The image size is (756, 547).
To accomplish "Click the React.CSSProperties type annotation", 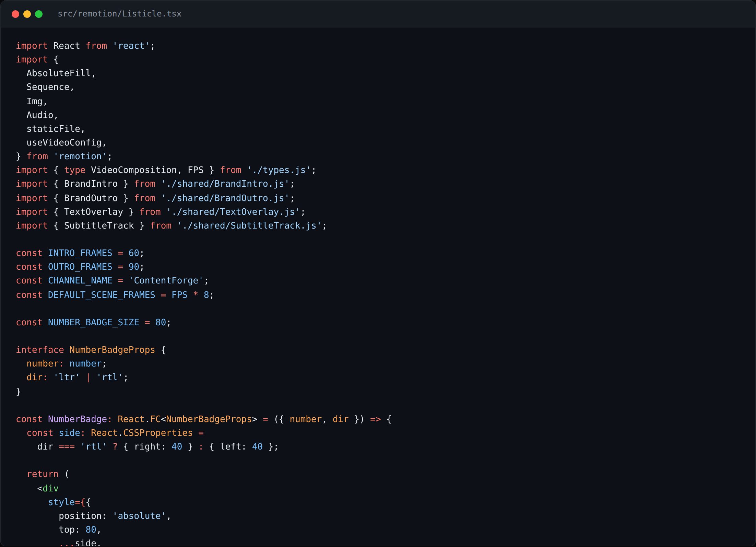I will 142,433.
